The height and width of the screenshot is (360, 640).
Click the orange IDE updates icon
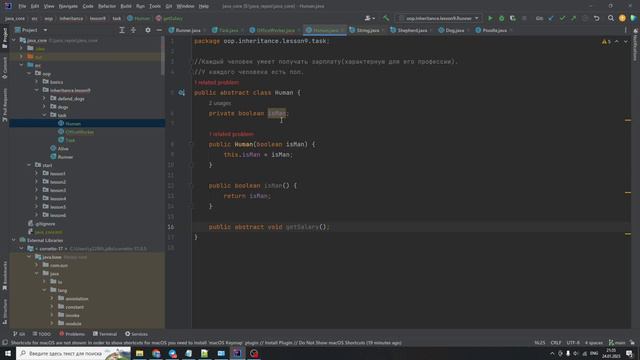point(622,18)
